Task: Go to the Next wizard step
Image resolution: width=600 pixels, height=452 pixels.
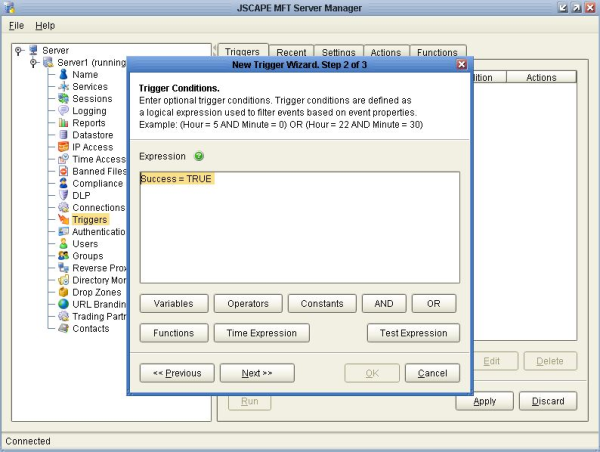Action: (x=254, y=373)
